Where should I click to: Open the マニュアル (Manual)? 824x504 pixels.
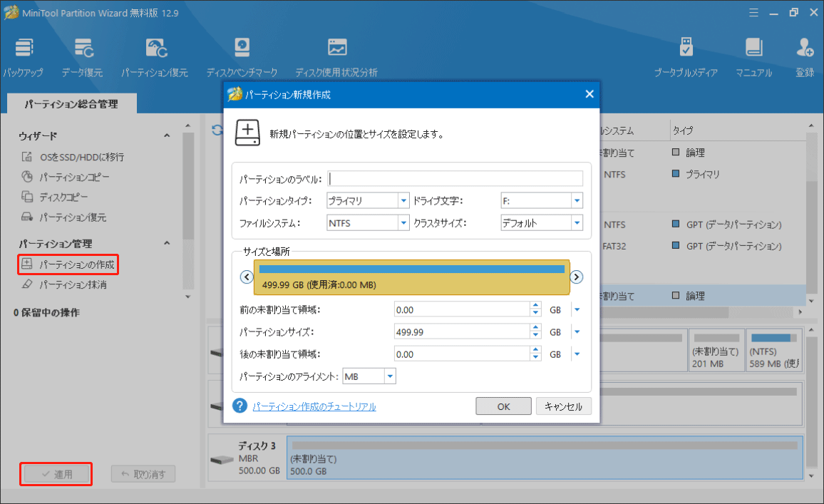(x=754, y=57)
